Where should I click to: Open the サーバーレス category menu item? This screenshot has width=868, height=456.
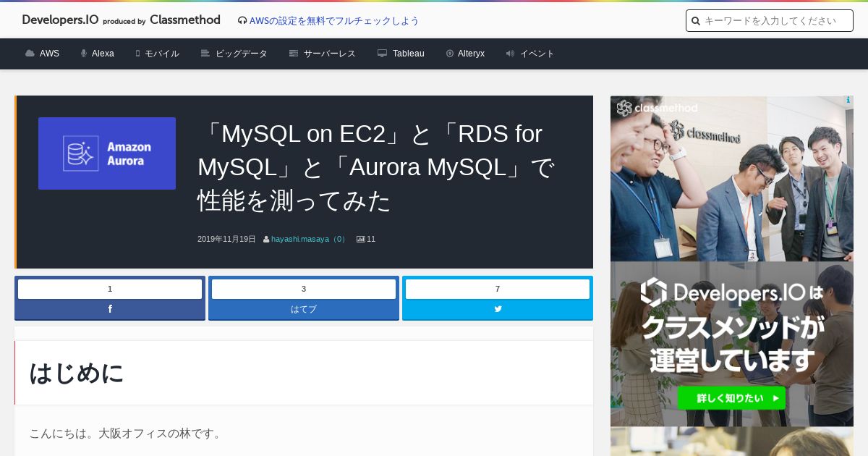point(329,54)
